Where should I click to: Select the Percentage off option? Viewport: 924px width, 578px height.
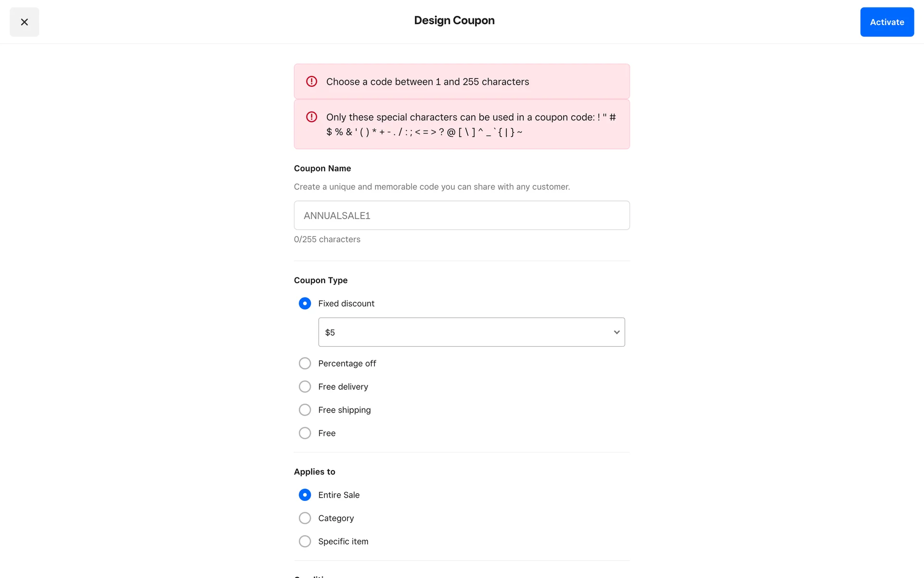[x=305, y=364]
